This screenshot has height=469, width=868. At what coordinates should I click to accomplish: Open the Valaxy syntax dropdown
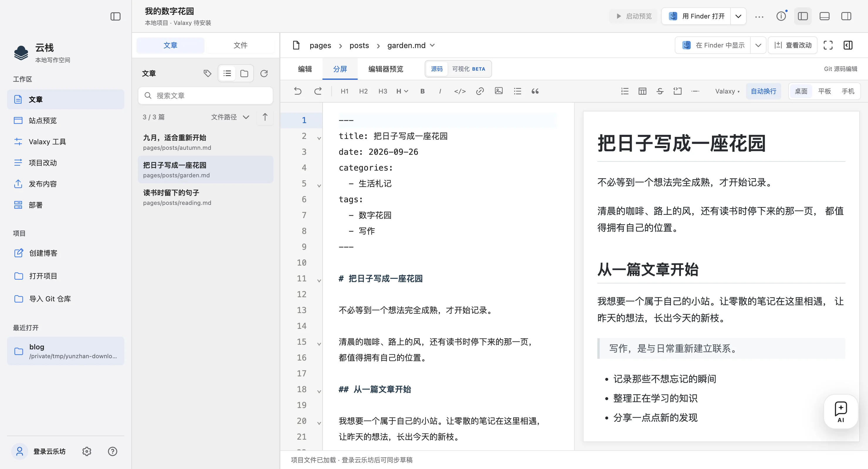click(727, 91)
